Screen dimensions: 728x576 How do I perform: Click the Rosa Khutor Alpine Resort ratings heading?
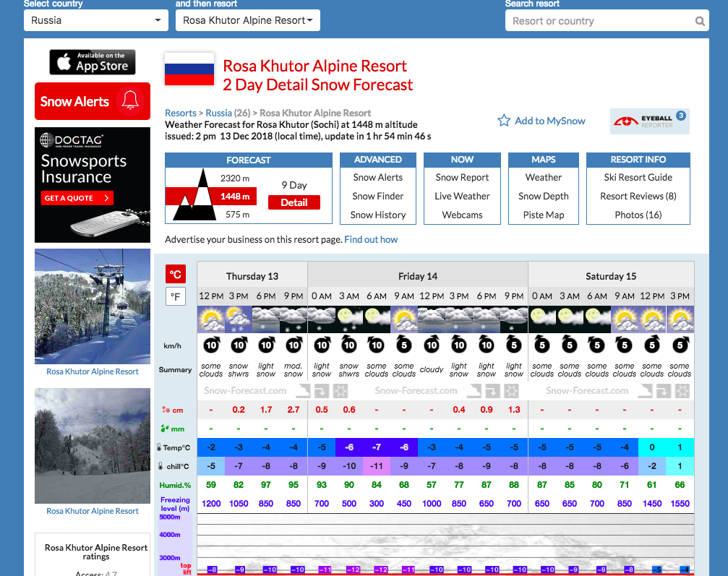(96, 552)
